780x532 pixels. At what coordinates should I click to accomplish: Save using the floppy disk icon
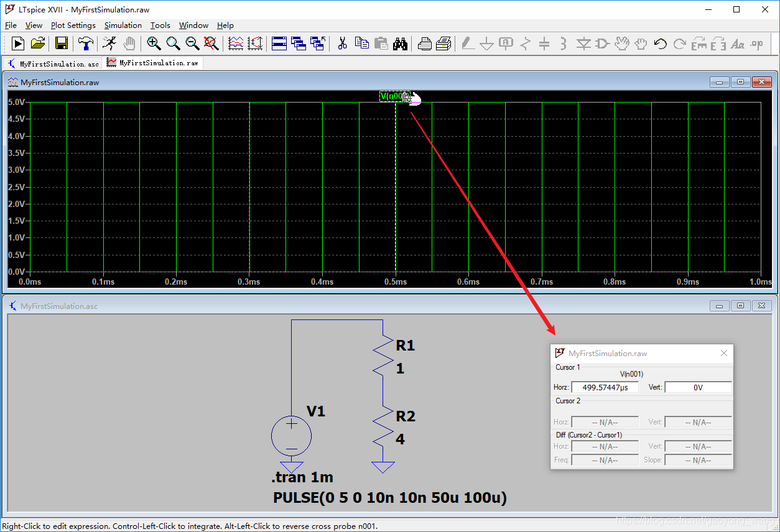[x=61, y=44]
